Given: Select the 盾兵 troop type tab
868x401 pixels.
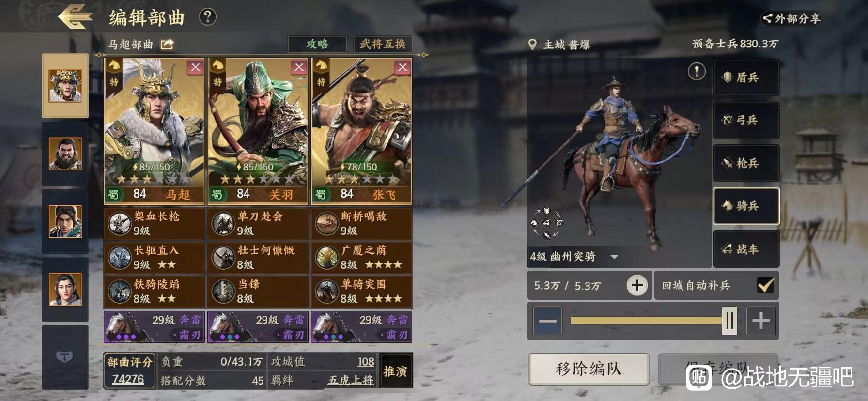Looking at the screenshot, I should 746,77.
